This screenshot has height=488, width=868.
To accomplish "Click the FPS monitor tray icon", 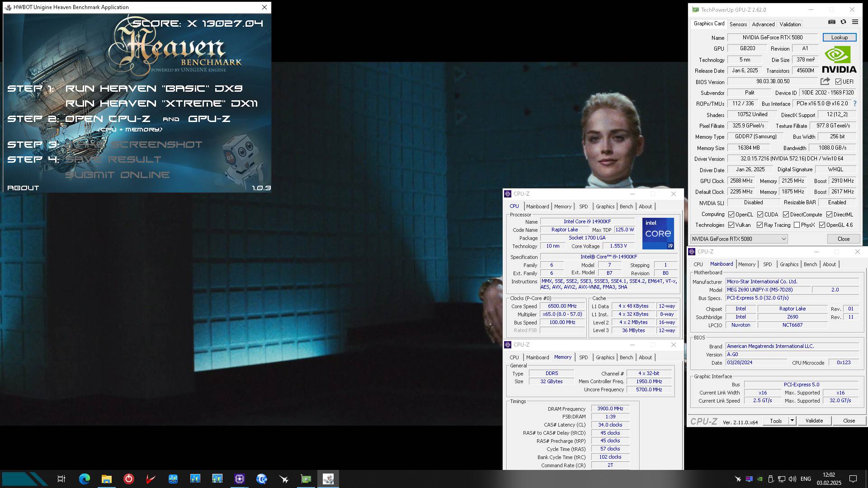I will [x=749, y=479].
